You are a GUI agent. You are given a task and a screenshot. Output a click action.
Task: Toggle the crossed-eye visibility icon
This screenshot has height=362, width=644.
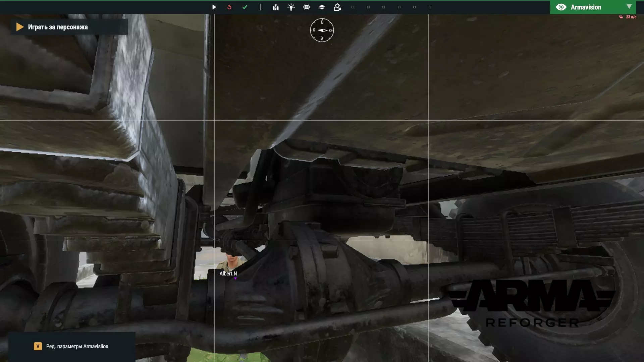tap(307, 7)
